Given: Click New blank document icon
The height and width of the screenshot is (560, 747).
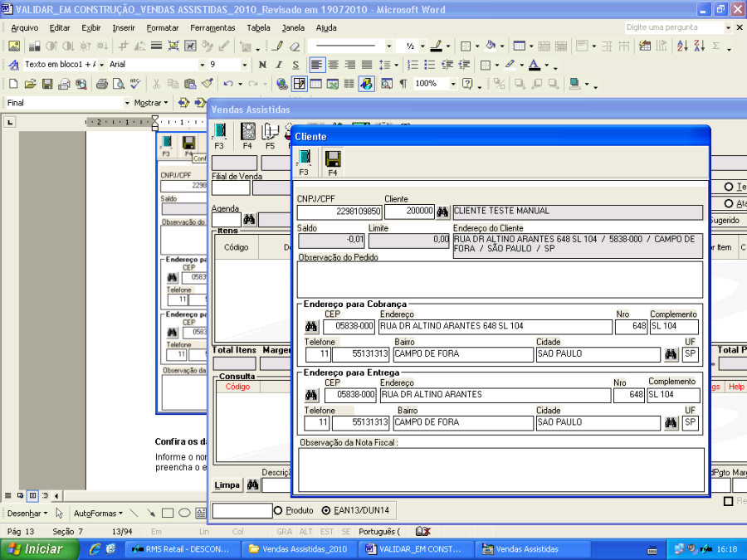Looking at the screenshot, I should pyautogui.click(x=13, y=85).
